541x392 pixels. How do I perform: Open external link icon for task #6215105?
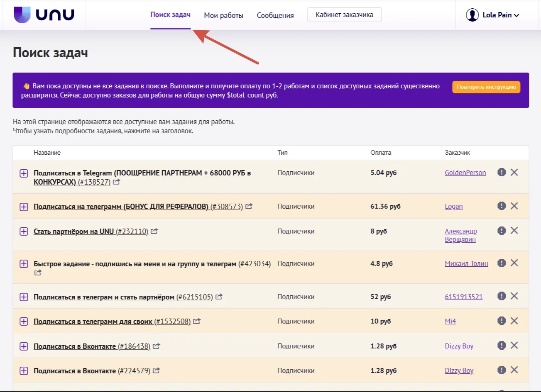pos(219,297)
